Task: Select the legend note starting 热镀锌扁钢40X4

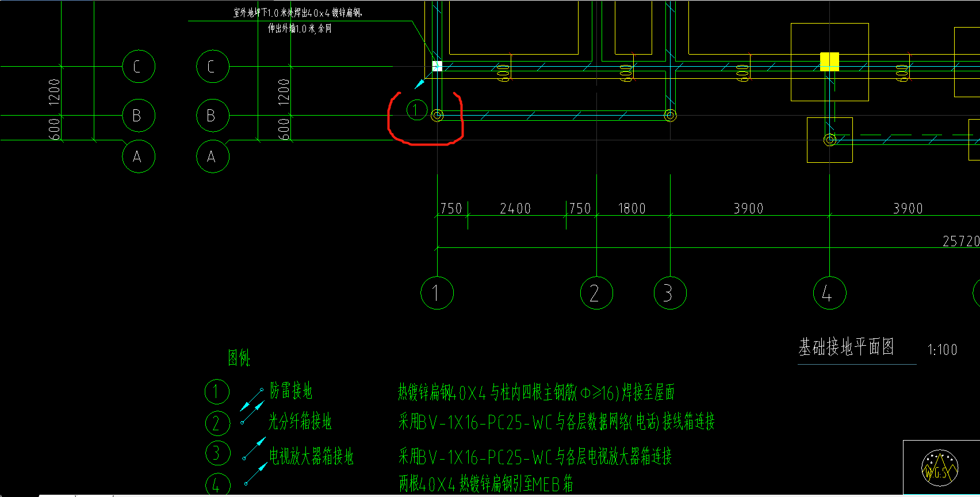Action: (x=536, y=392)
